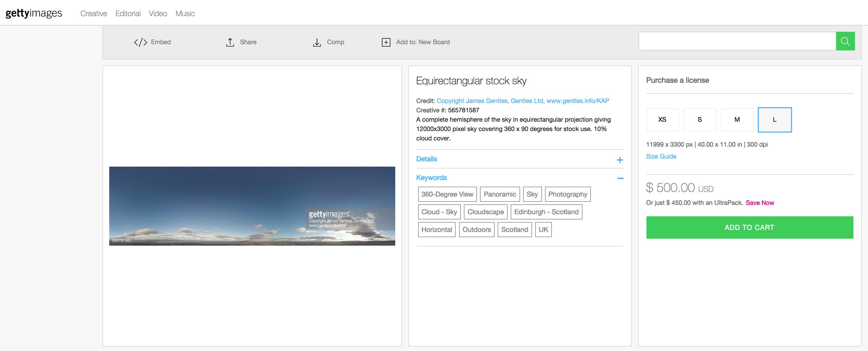Screen dimensions: 868x351
Task: Open the James Gentles credit link
Action: point(523,101)
